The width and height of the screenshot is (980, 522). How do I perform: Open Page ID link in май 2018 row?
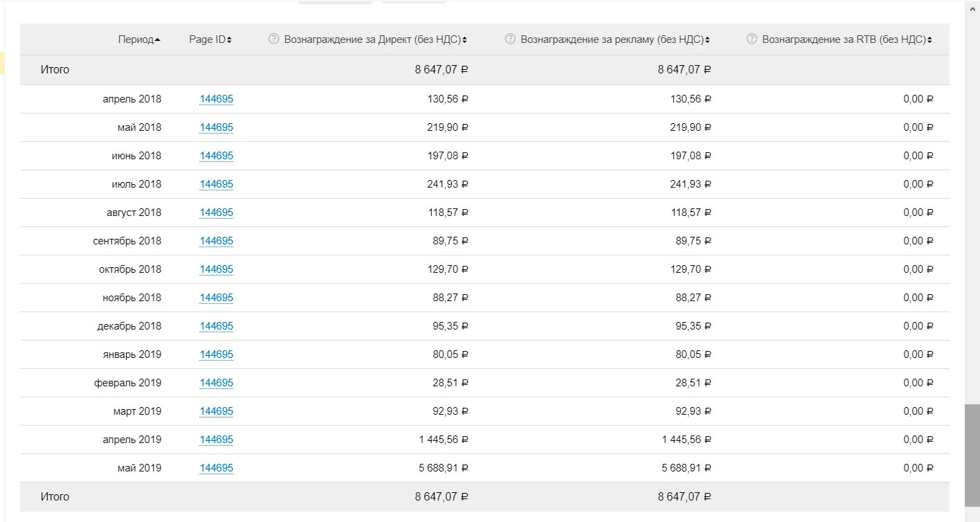(x=216, y=127)
